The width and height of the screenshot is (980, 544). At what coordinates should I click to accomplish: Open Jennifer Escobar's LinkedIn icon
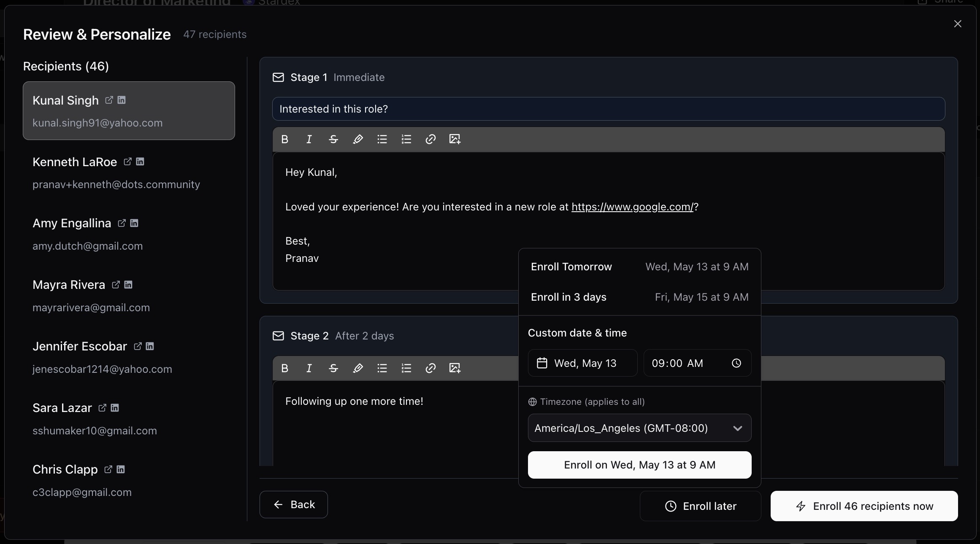pyautogui.click(x=150, y=346)
